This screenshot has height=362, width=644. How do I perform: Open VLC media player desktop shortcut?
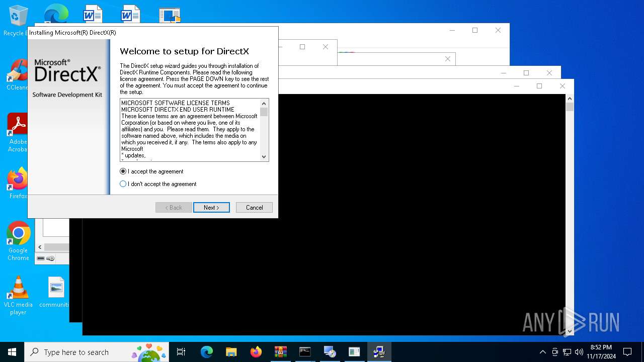click(18, 296)
